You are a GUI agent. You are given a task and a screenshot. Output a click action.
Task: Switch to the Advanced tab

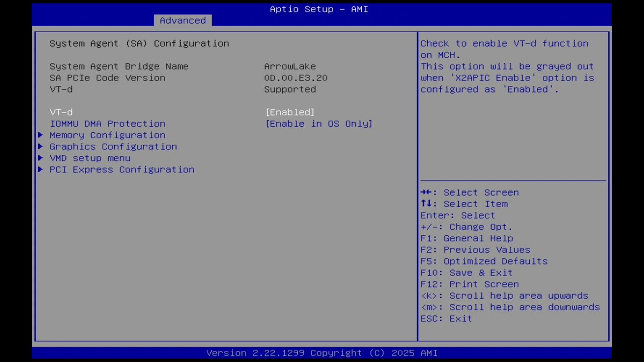click(183, 20)
